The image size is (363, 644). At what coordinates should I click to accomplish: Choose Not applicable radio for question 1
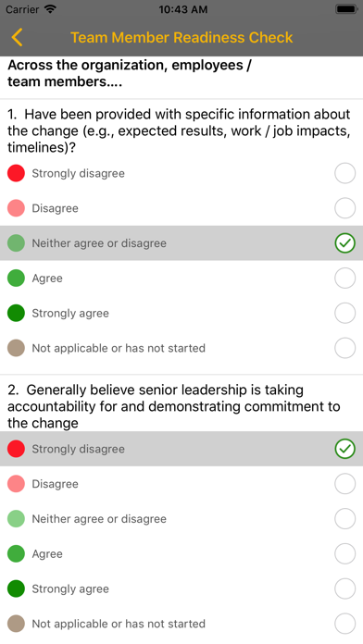(344, 348)
